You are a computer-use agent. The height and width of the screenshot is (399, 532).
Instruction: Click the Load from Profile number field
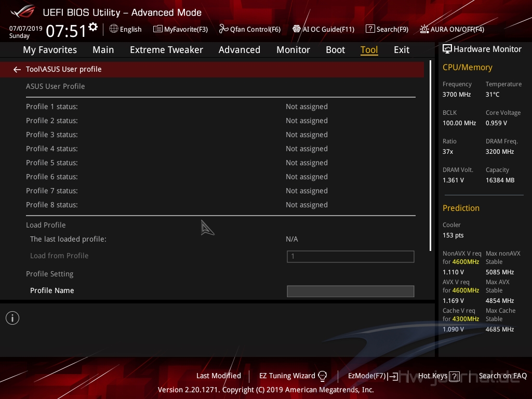351,257
